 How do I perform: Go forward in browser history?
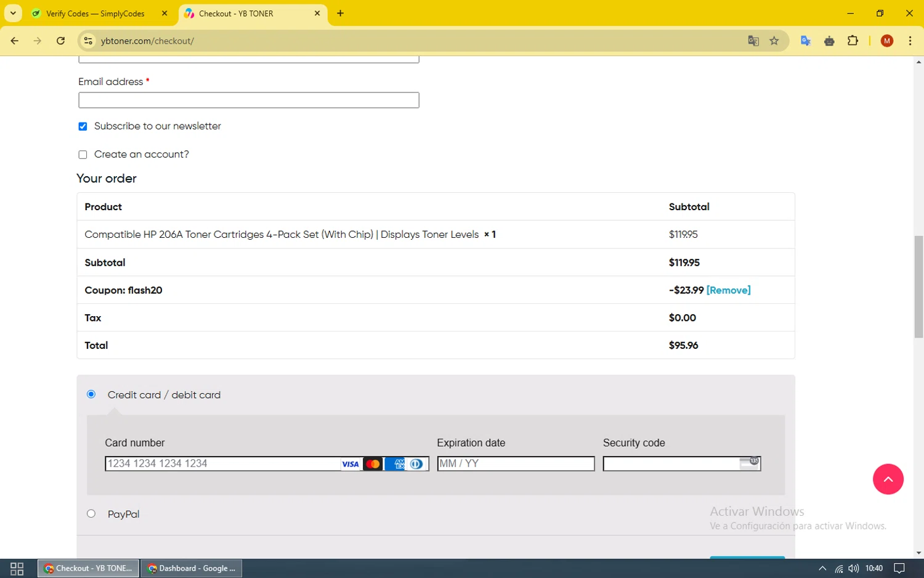tap(38, 41)
